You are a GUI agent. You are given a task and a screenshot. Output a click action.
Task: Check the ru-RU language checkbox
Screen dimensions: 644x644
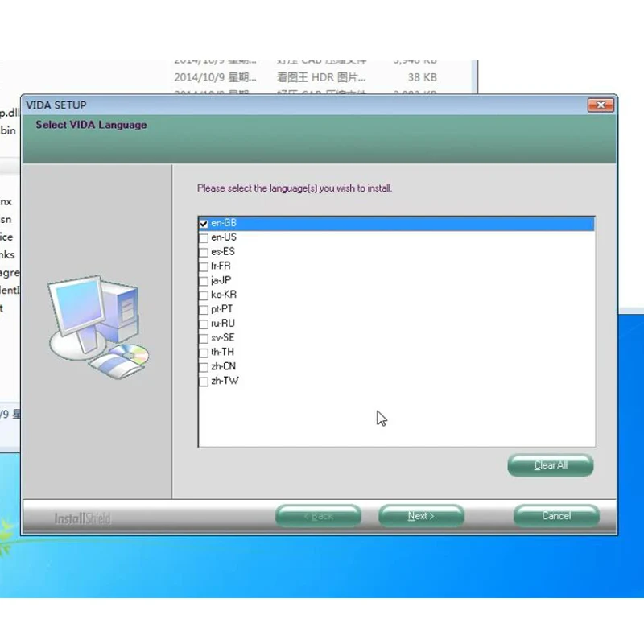(204, 324)
